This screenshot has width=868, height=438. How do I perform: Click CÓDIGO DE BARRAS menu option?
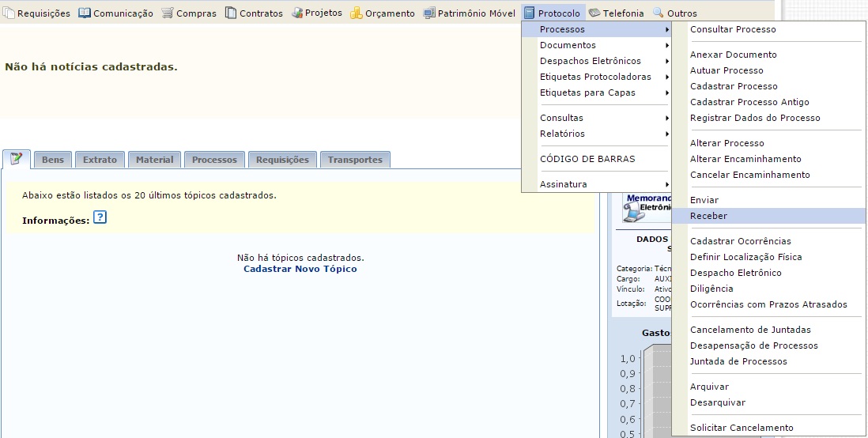pyautogui.click(x=587, y=159)
